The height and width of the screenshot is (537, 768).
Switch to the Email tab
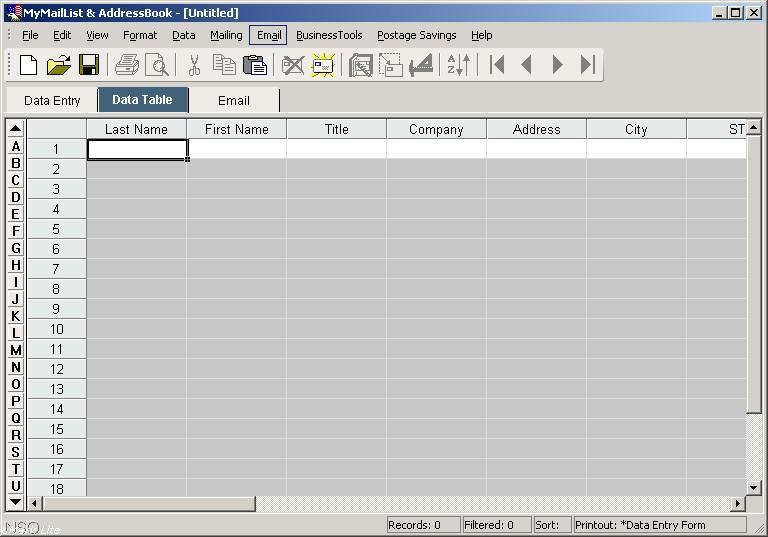(234, 100)
